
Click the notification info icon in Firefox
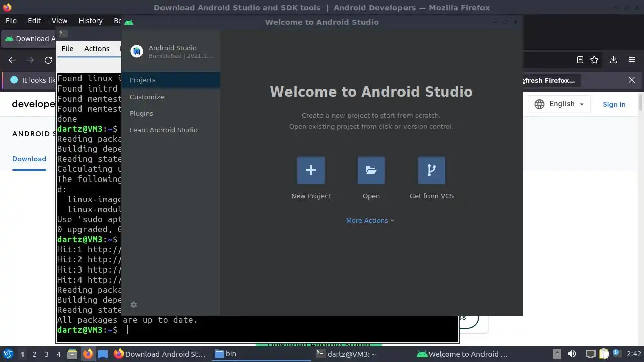[14, 80]
